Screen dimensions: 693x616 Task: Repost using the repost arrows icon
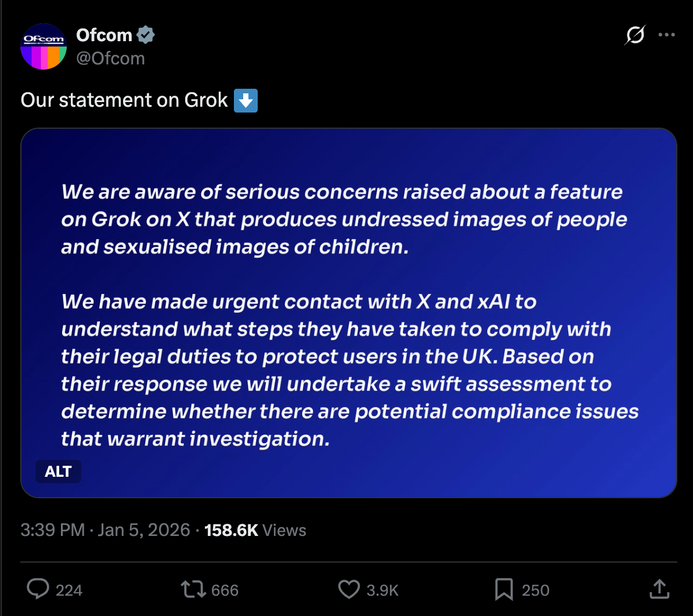pyautogui.click(x=193, y=590)
